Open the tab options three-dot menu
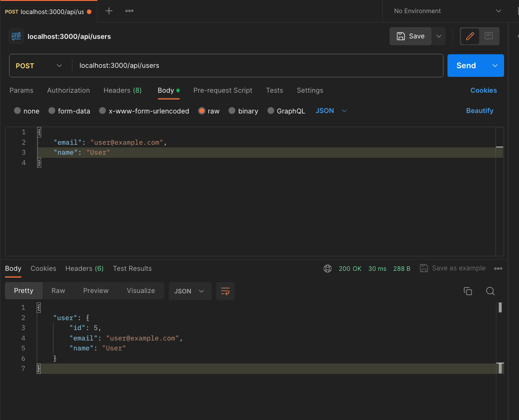519x420 pixels. point(129,11)
